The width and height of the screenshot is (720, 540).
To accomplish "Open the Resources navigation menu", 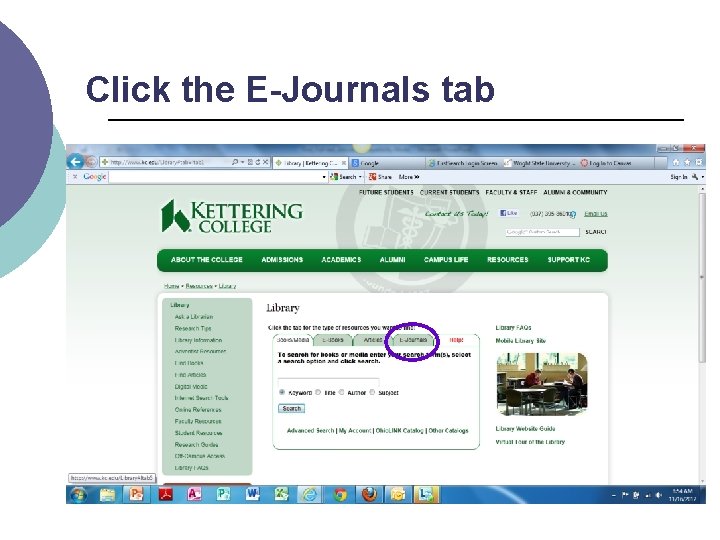I will pos(507,259).
